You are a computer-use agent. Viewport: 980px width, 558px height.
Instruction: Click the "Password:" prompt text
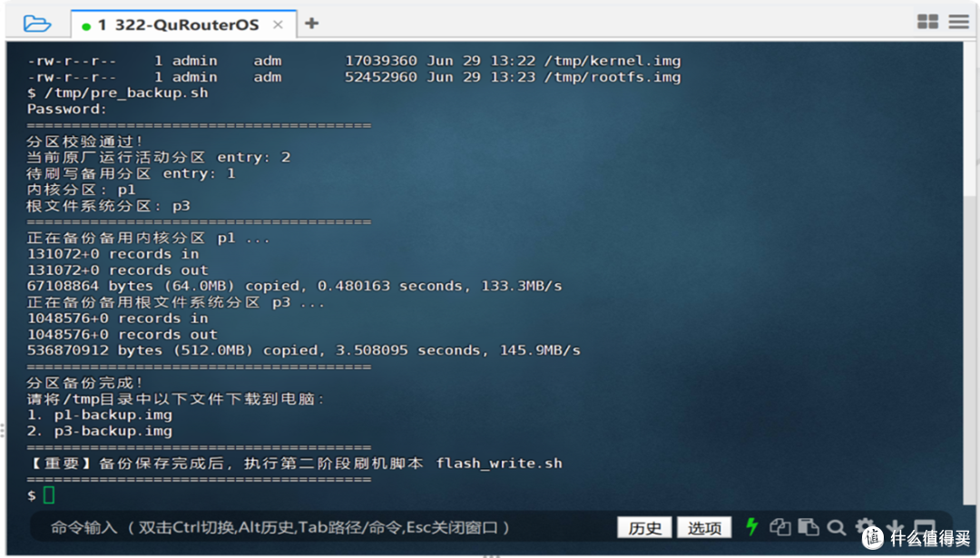67,109
